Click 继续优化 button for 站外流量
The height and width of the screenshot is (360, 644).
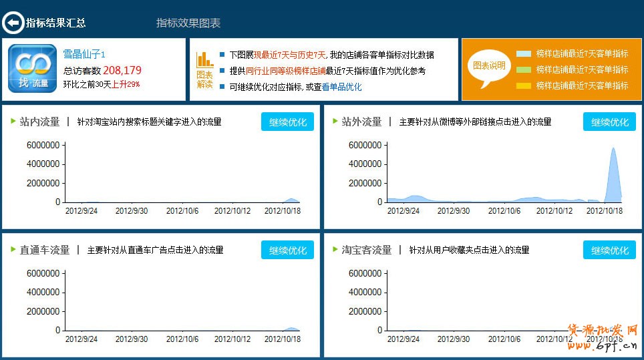pos(609,122)
